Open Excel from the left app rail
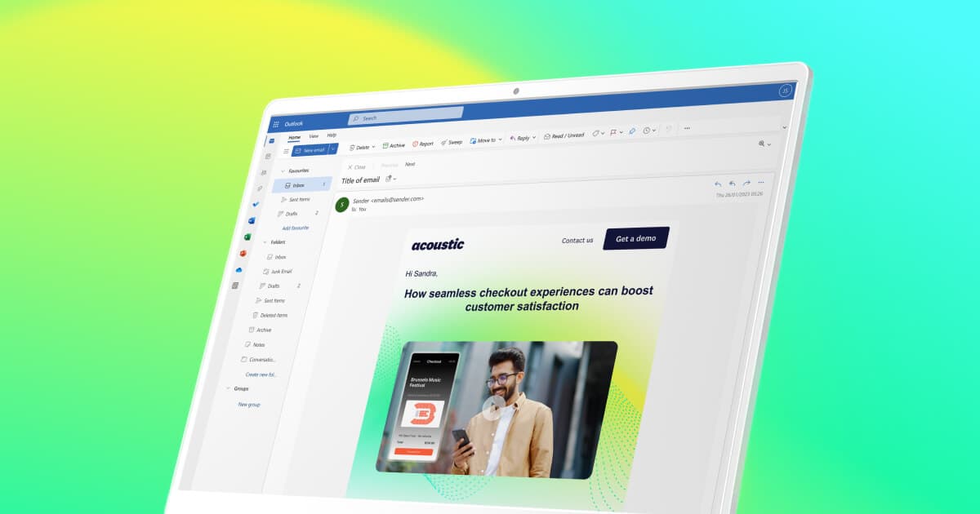This screenshot has height=514, width=980. [247, 237]
